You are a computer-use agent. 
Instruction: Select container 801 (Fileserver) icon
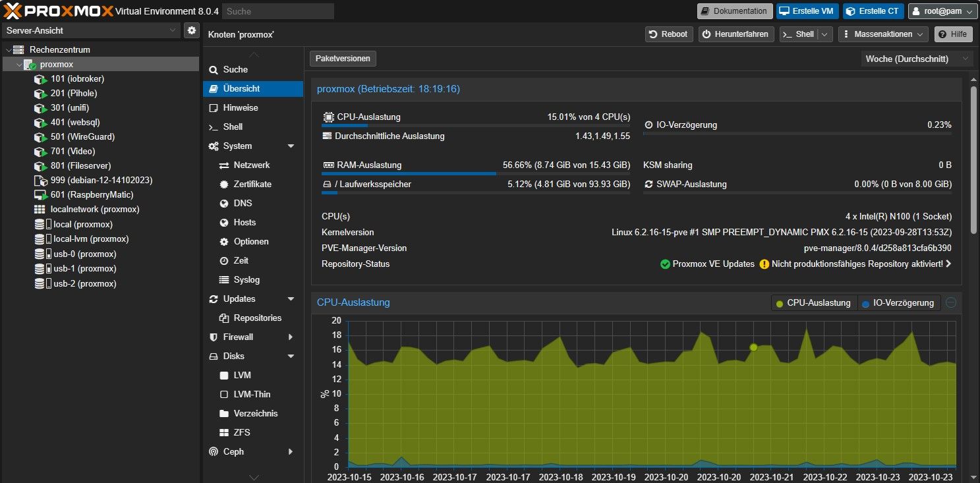[x=41, y=166]
